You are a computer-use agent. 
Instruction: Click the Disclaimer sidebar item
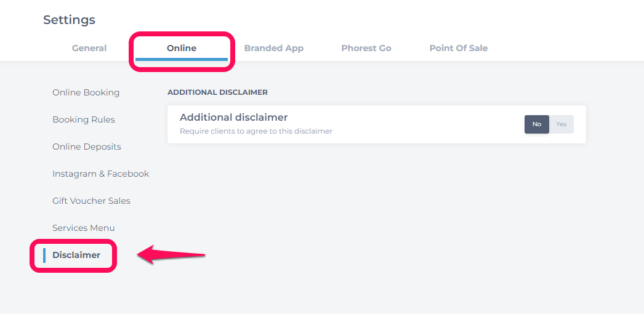pyautogui.click(x=76, y=255)
